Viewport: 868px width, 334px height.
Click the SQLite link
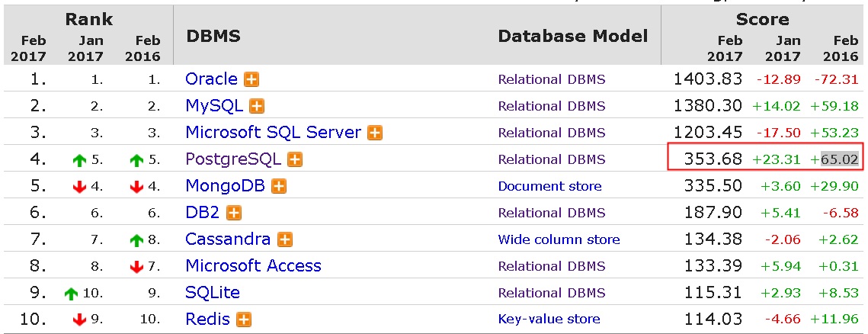coord(213,293)
